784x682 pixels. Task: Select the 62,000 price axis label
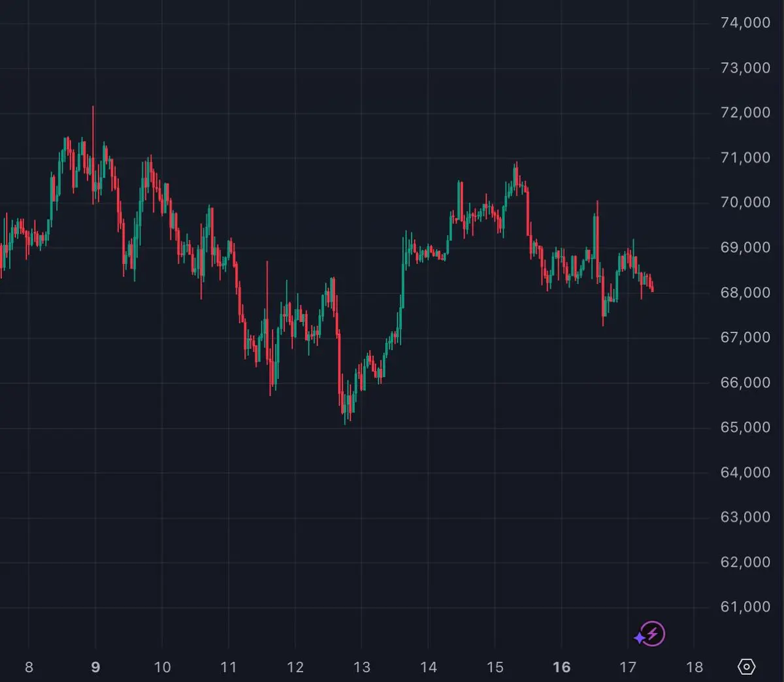coord(745,562)
